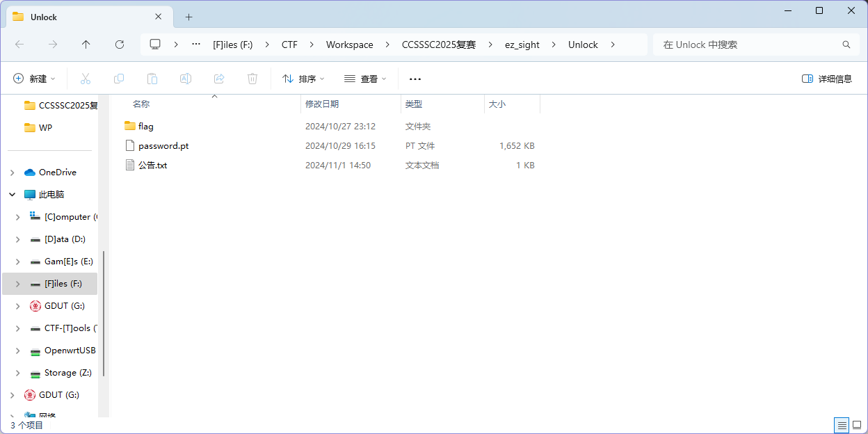Click the Rename icon in toolbar
Viewport: 868px width, 434px height.
click(186, 79)
